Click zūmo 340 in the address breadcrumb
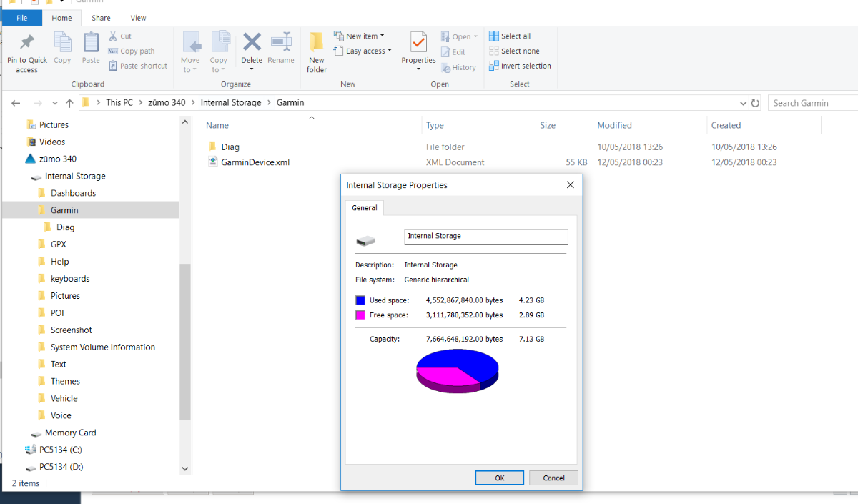The width and height of the screenshot is (858, 504). point(167,102)
